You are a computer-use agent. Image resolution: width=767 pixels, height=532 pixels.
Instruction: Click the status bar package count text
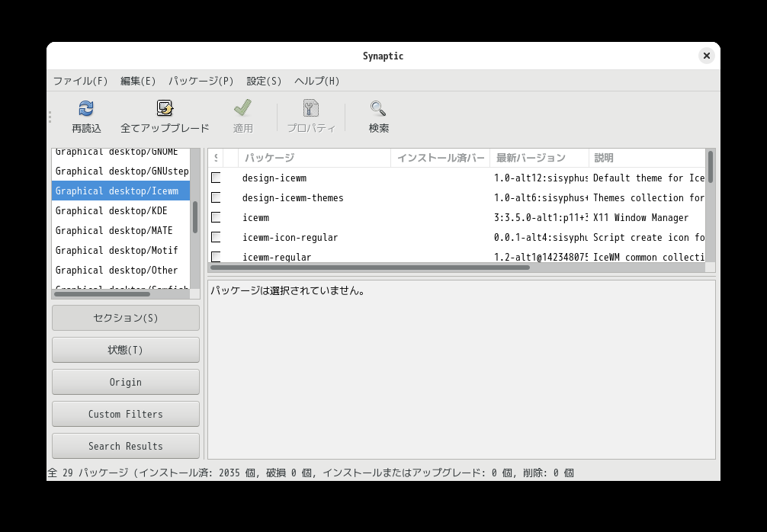(310, 473)
